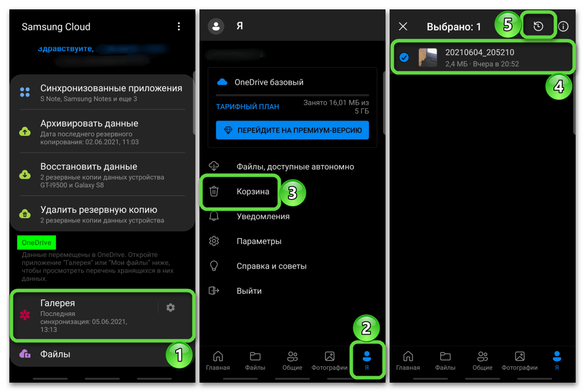The height and width of the screenshot is (392, 585).
Task: Open file info with the info icon
Action: 563,26
